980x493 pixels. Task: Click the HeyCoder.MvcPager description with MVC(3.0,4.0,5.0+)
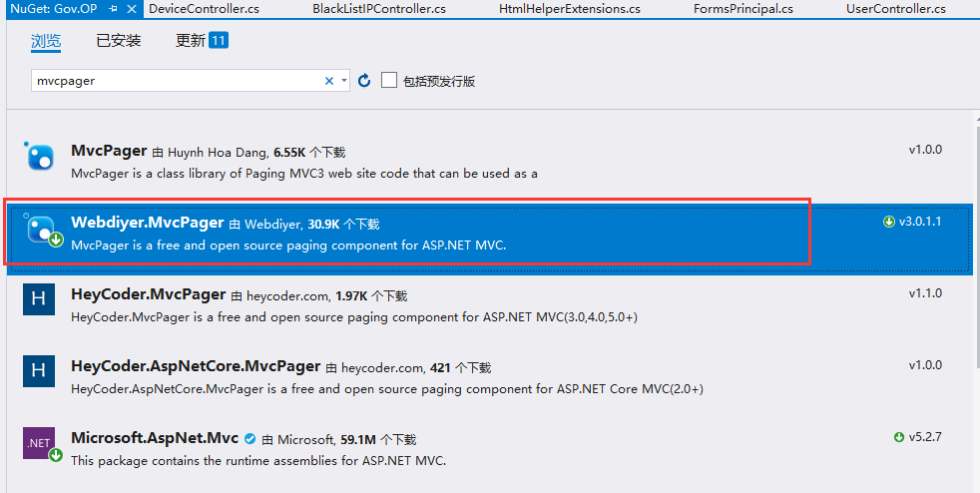pos(354,317)
